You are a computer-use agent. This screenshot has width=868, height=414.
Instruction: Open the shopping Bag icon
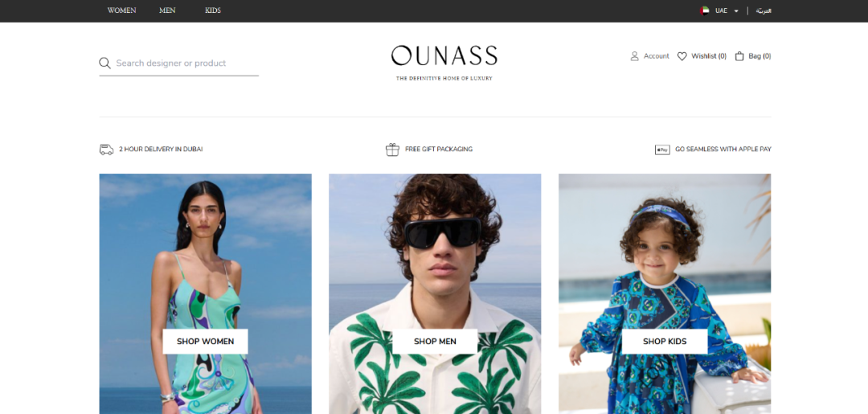739,56
